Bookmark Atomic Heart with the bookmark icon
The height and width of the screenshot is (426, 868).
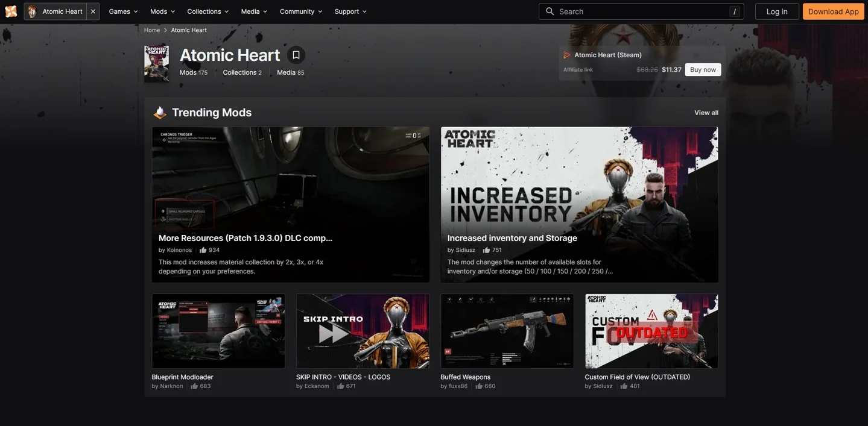(296, 55)
